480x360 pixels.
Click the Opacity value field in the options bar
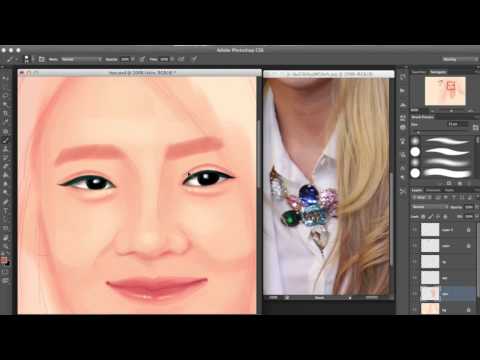point(125,59)
